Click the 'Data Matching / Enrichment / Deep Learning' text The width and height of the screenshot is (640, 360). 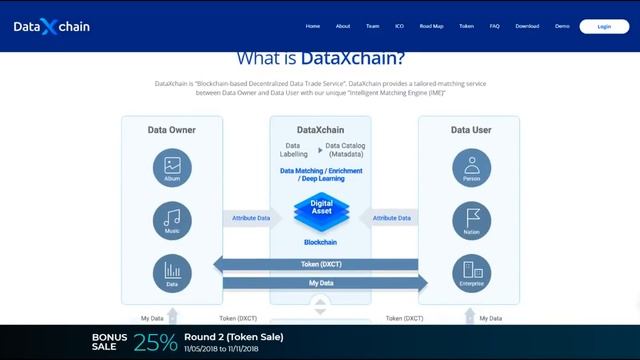point(321,175)
